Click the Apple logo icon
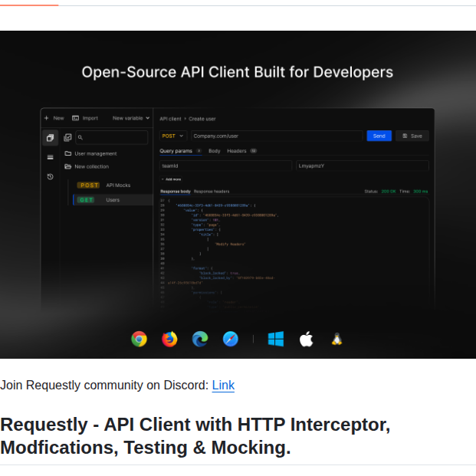 (306, 339)
